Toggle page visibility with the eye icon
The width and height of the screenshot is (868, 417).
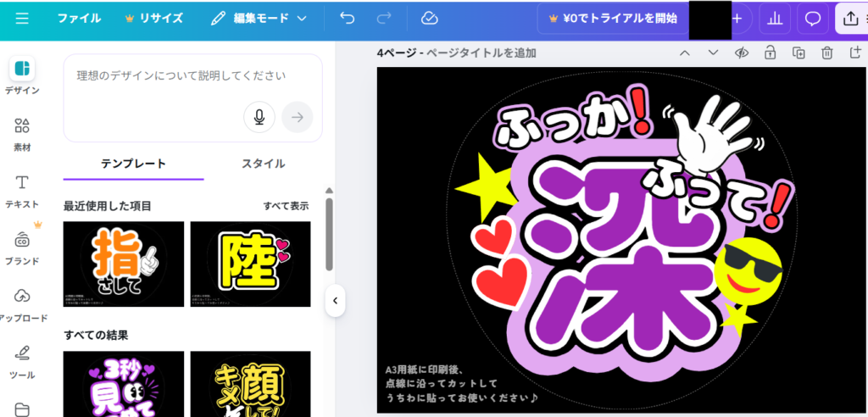click(742, 53)
